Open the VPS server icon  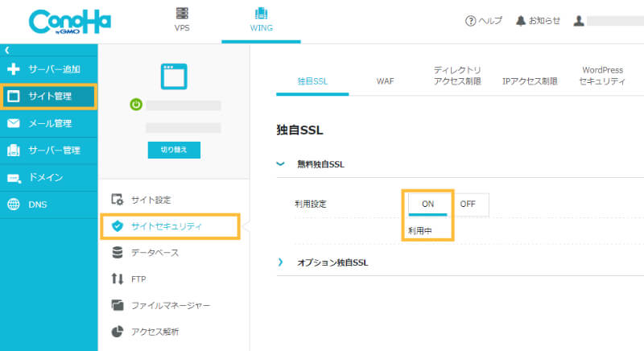pos(182,13)
